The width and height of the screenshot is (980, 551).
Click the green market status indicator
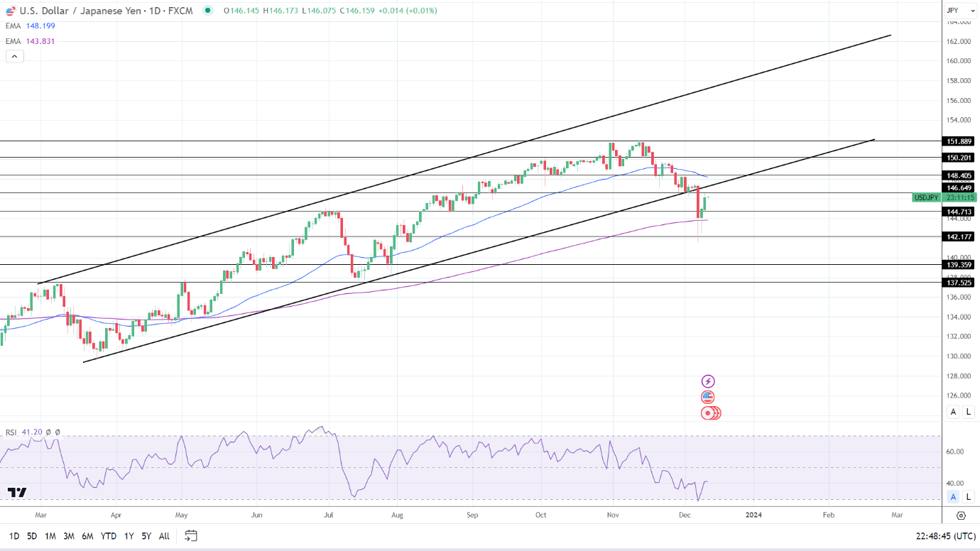click(x=207, y=11)
